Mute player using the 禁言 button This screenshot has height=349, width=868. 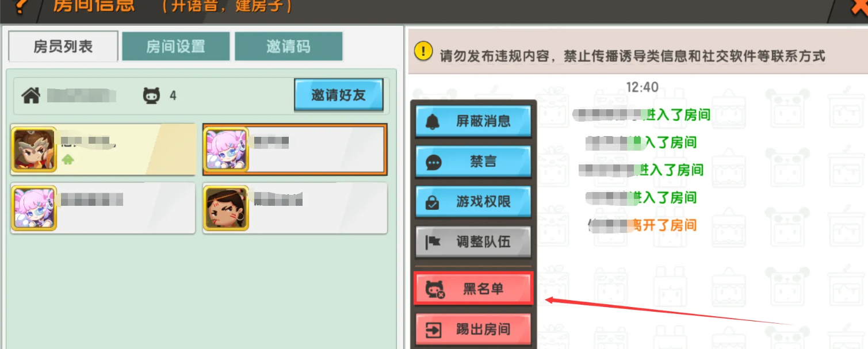pyautogui.click(x=473, y=162)
